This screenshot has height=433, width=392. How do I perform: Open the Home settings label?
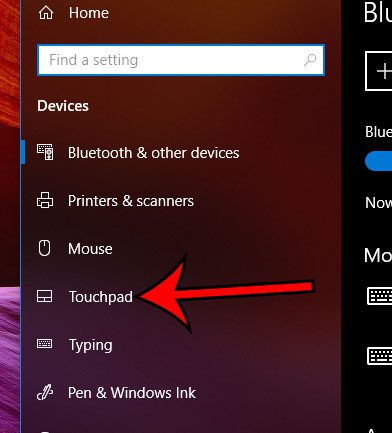click(x=89, y=13)
